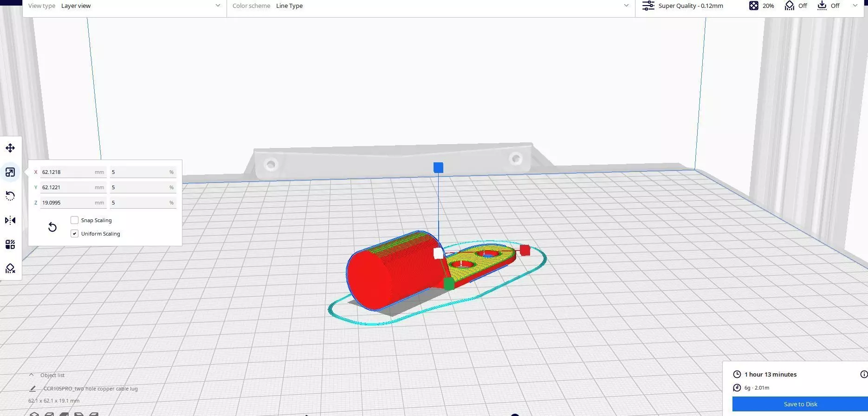Click Save to Disk button
Image resolution: width=868 pixels, height=416 pixels.
pyautogui.click(x=800, y=404)
